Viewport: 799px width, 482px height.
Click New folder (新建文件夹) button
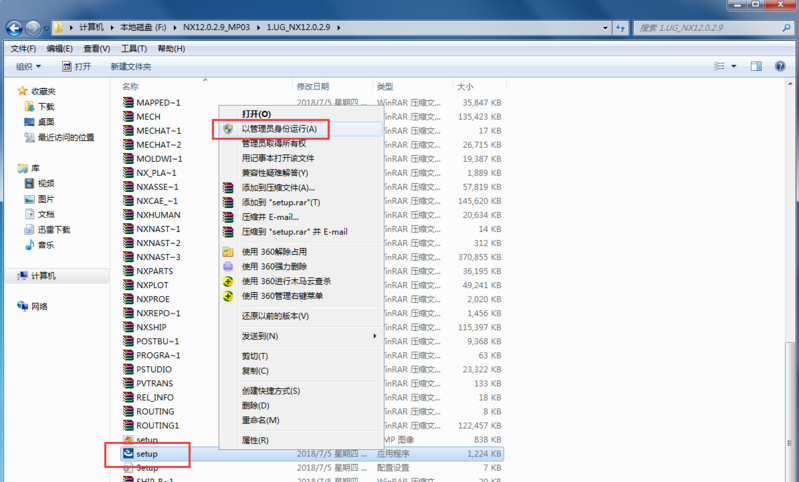pyautogui.click(x=131, y=66)
